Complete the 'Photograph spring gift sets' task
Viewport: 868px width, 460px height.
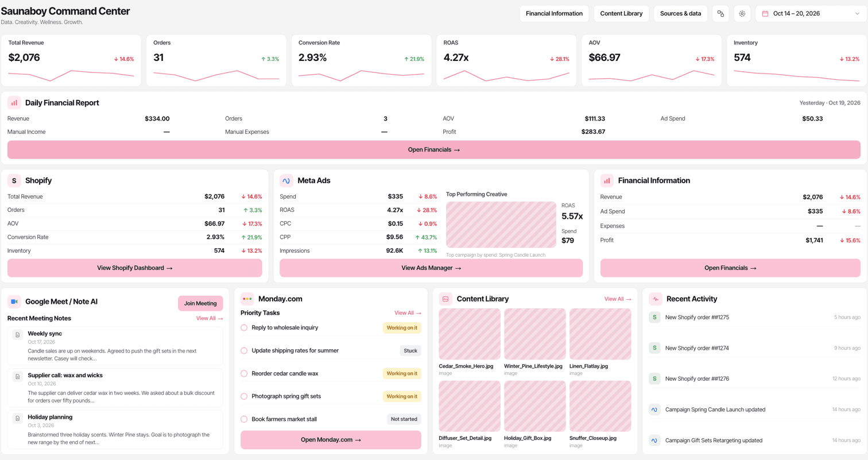click(x=244, y=396)
